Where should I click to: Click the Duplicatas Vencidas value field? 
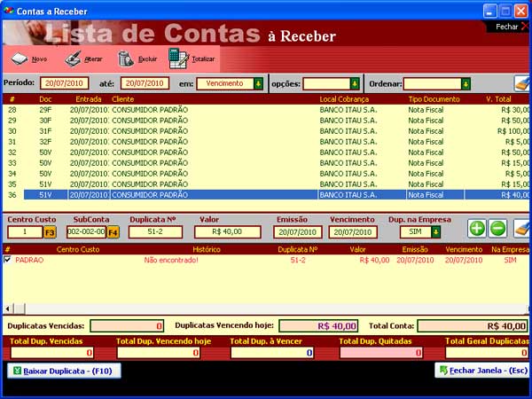(127, 326)
